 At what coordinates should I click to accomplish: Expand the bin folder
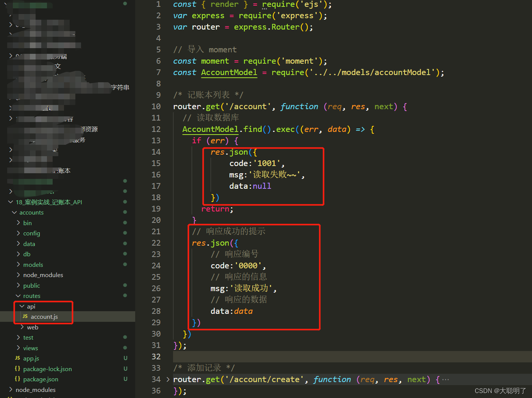point(18,223)
